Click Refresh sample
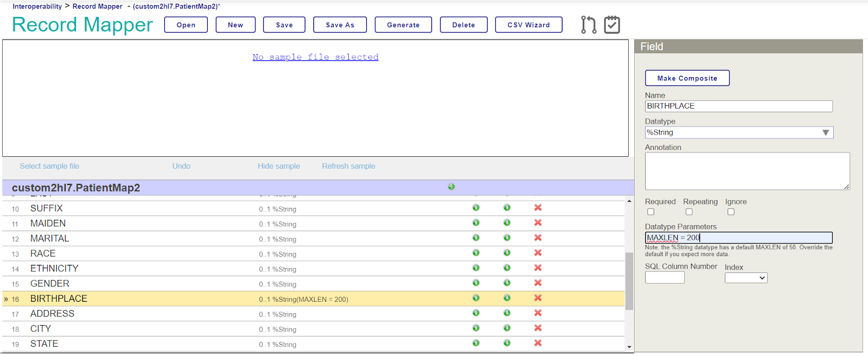This screenshot has height=356, width=868. 349,166
